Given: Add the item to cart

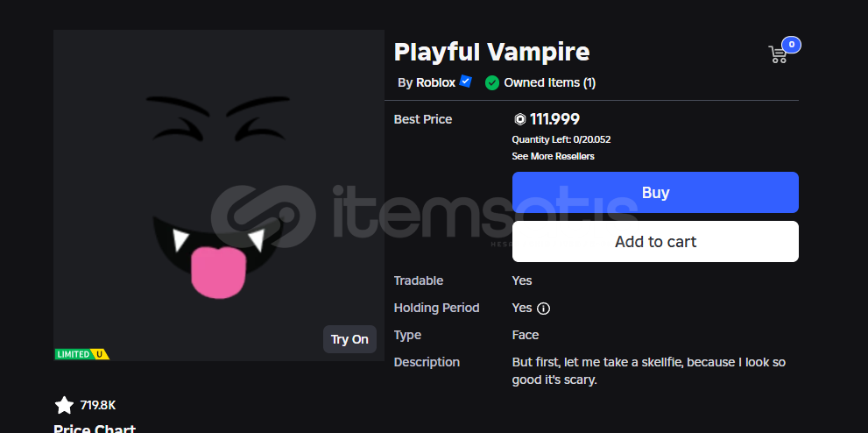Looking at the screenshot, I should (655, 241).
